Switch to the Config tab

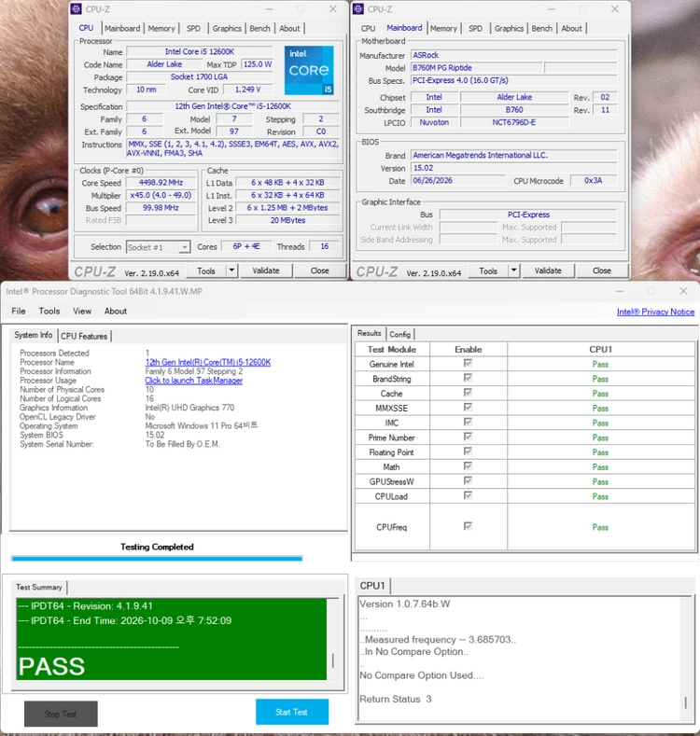(x=399, y=334)
